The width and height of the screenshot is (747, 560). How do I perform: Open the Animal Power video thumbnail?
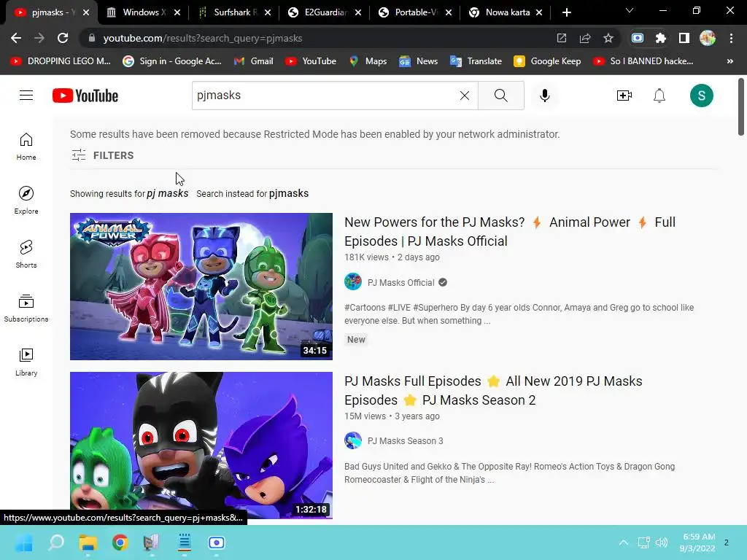pos(201,286)
